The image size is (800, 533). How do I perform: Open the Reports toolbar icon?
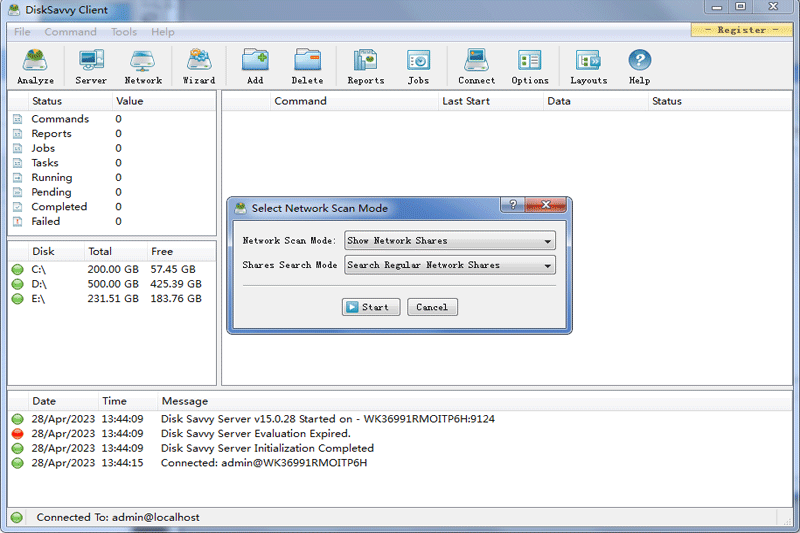point(366,66)
